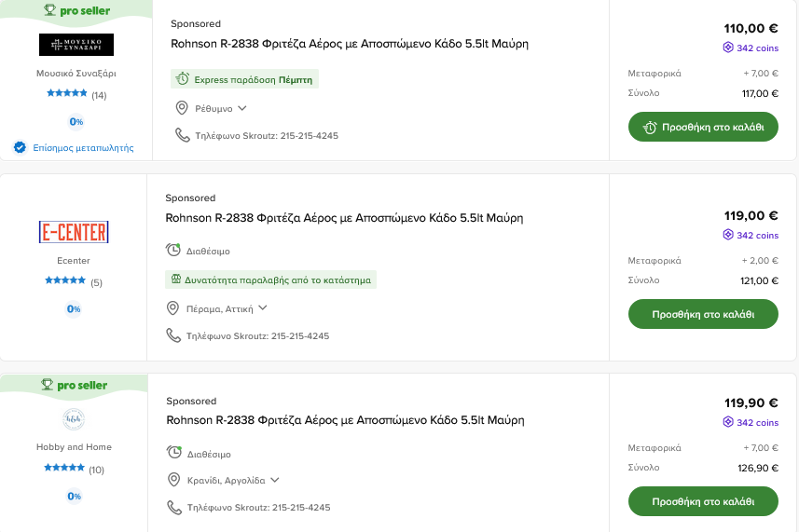Image resolution: width=799 pixels, height=532 pixels.
Task: Add the Ecenter 119,00 € offer to cart
Action: [703, 314]
